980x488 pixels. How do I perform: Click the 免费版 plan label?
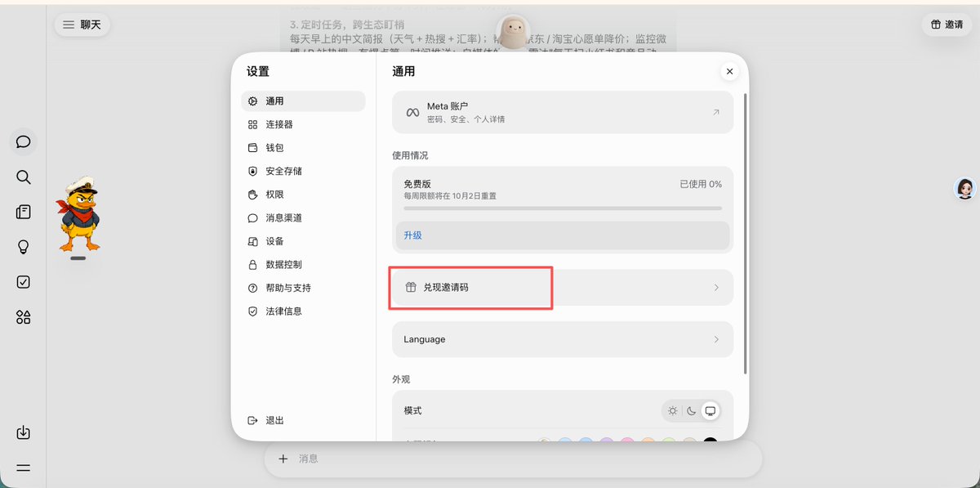pos(417,184)
